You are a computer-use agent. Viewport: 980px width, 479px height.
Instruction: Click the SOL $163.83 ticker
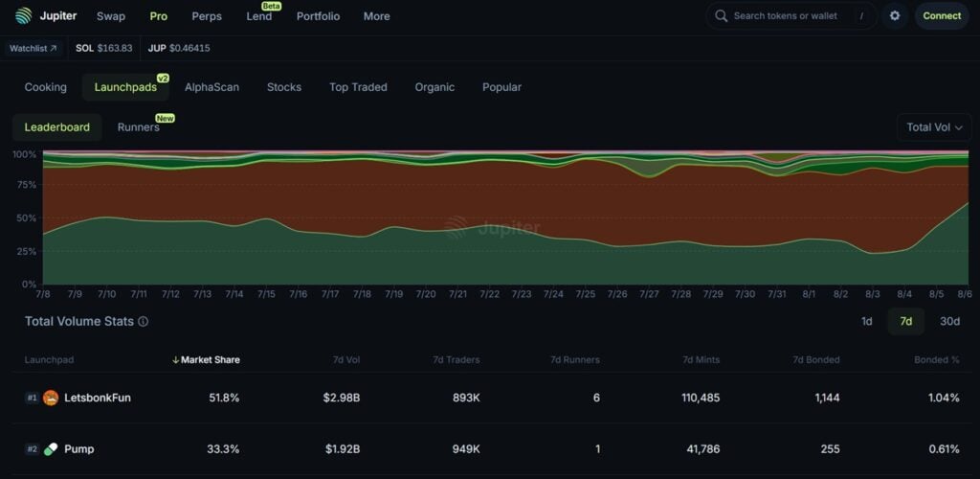pos(103,48)
